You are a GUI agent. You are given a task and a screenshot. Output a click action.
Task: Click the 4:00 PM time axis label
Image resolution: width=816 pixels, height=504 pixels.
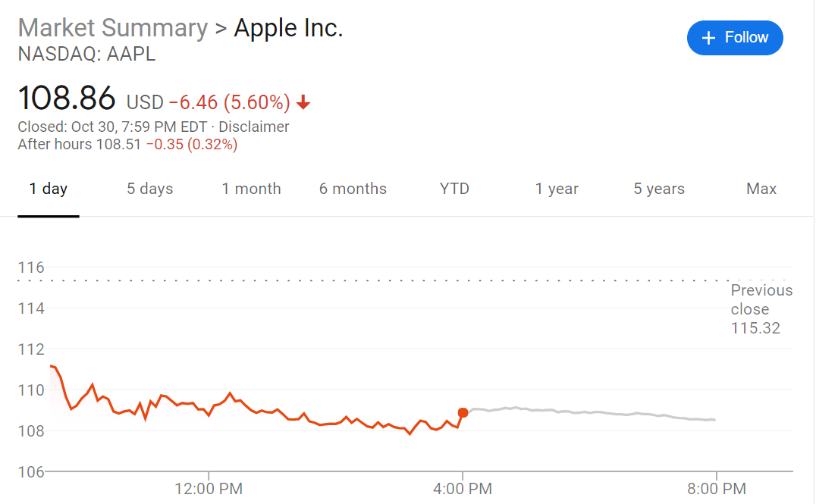click(463, 489)
